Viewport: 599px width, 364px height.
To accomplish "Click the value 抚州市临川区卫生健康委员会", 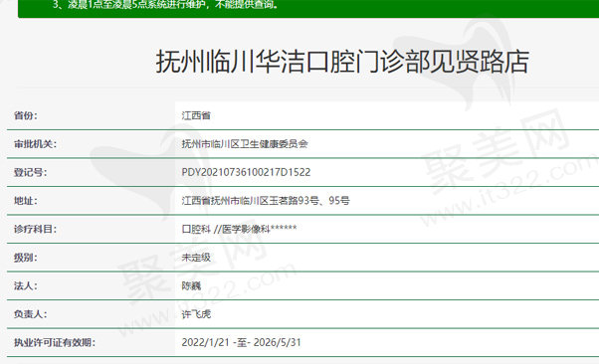I will coord(245,144).
